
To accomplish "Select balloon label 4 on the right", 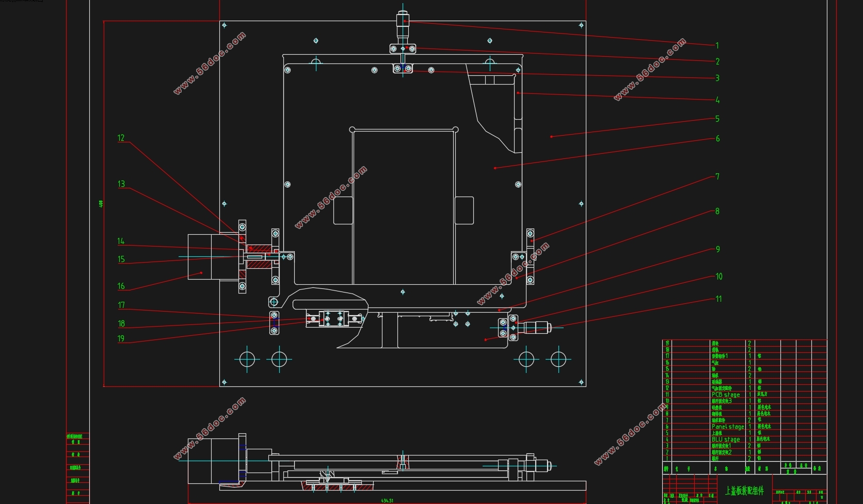I will [x=717, y=100].
